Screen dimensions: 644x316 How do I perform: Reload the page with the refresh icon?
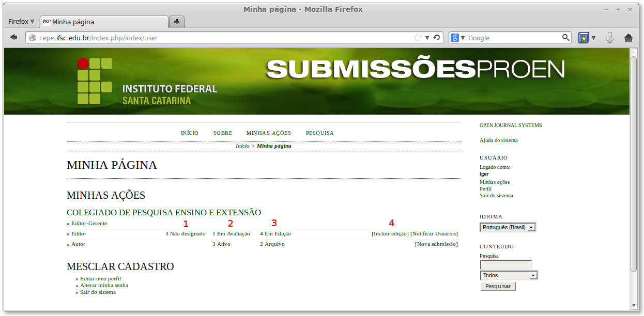[x=436, y=37]
